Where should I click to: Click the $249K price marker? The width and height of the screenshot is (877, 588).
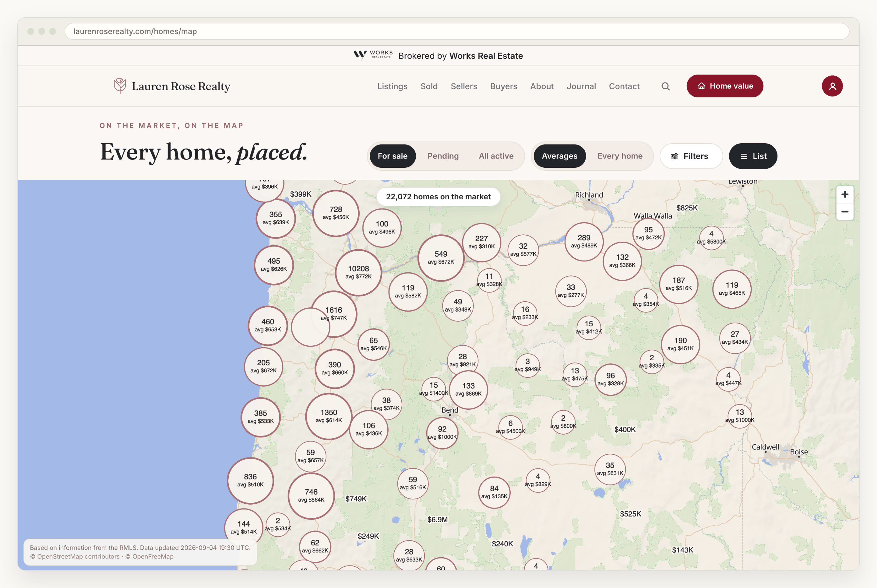point(368,536)
